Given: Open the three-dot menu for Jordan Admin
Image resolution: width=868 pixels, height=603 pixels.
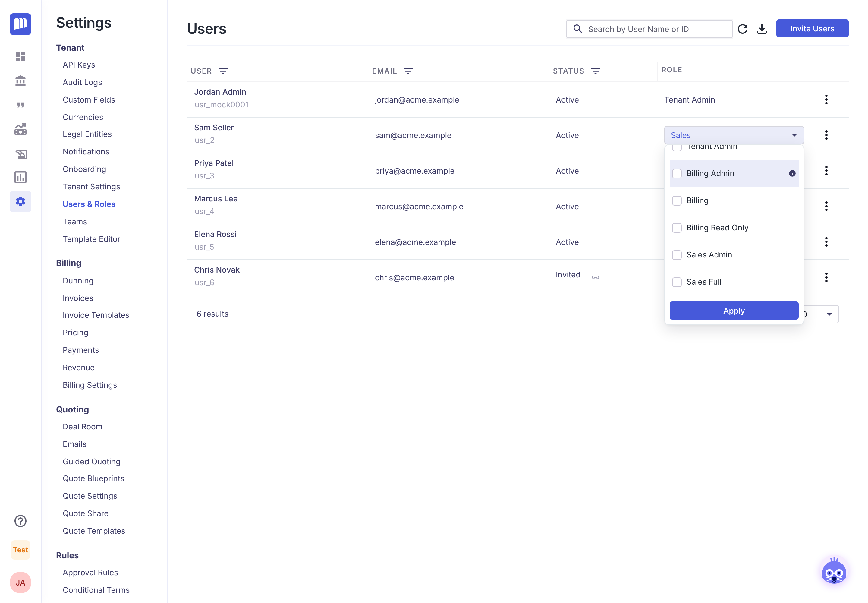Looking at the screenshot, I should coord(826,99).
